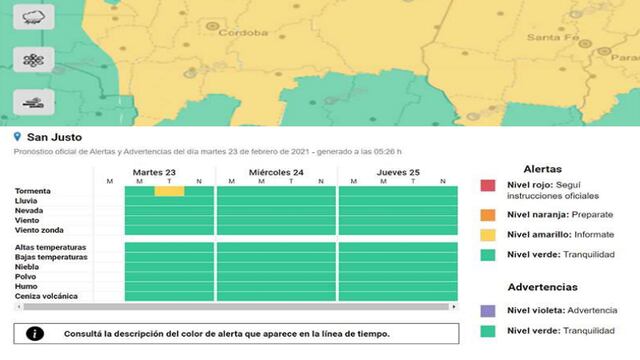Click the Nevada row label
The height and width of the screenshot is (360, 640).
point(29,211)
